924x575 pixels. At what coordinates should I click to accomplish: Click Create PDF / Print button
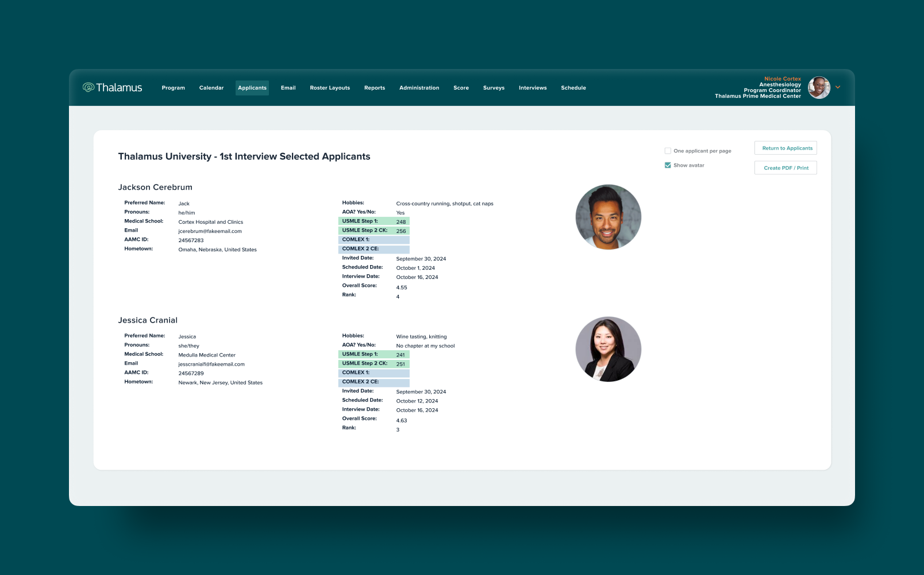click(786, 168)
